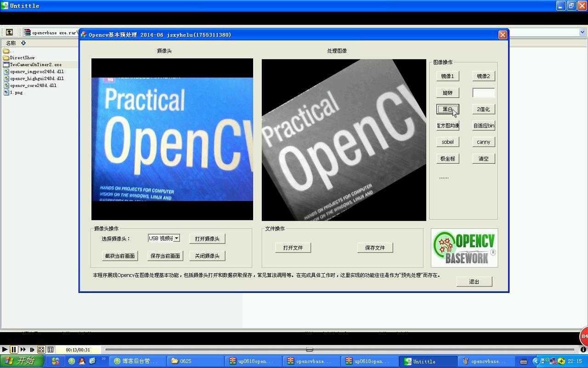The image size is (588, 368).
Task: Click the 极坐标 polar transform button
Action: pos(447,159)
